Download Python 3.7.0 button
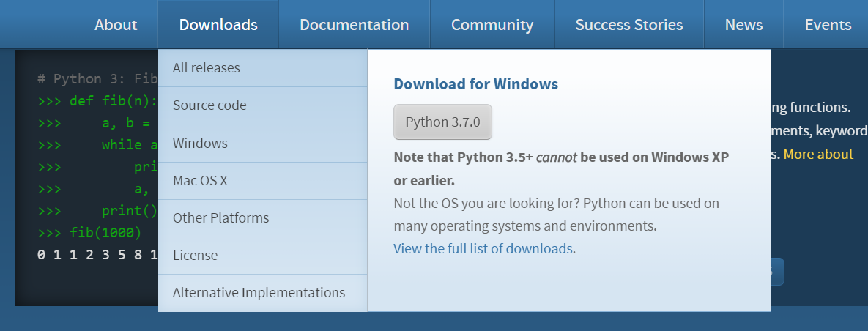The height and width of the screenshot is (331, 868). 442,122
